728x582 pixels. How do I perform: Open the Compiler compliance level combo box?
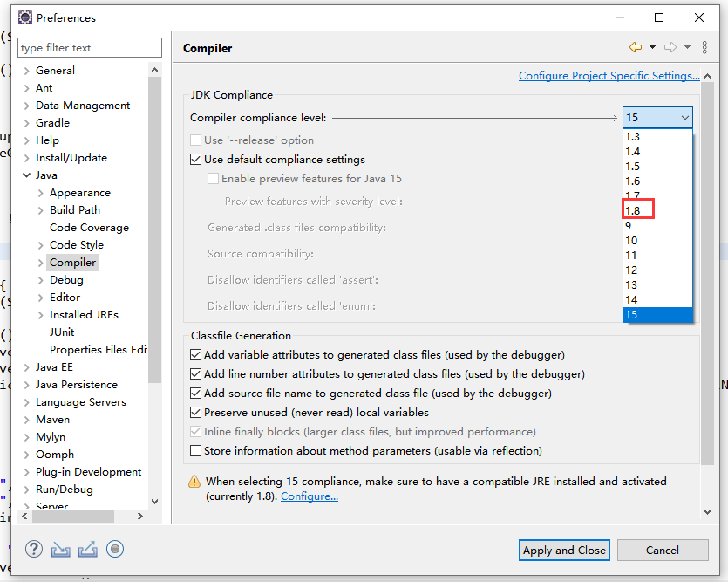click(657, 118)
